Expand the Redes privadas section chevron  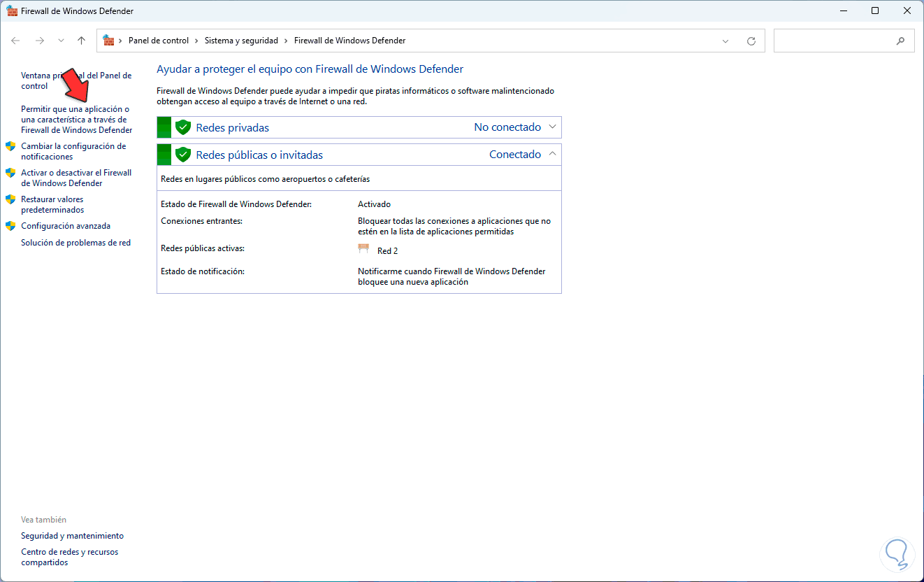[x=552, y=127]
